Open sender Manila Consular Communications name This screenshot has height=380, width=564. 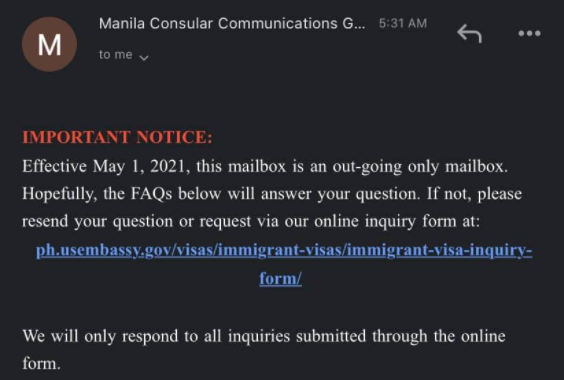coord(232,24)
